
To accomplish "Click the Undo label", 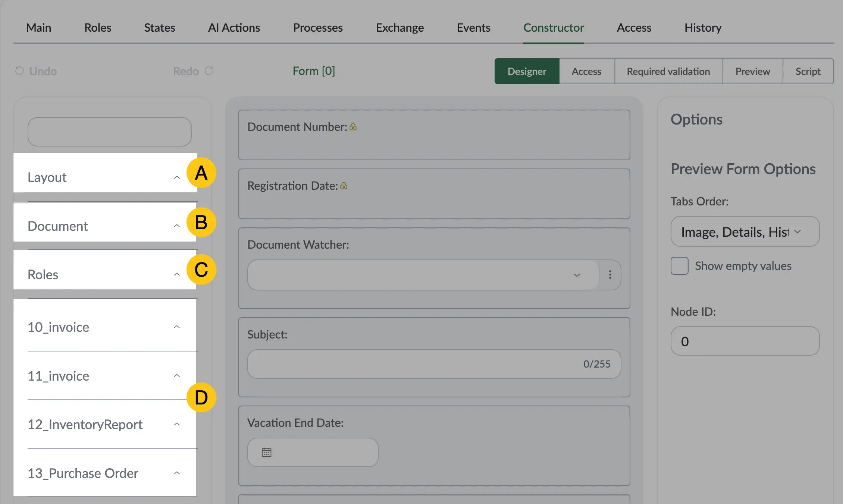I will (43, 71).
